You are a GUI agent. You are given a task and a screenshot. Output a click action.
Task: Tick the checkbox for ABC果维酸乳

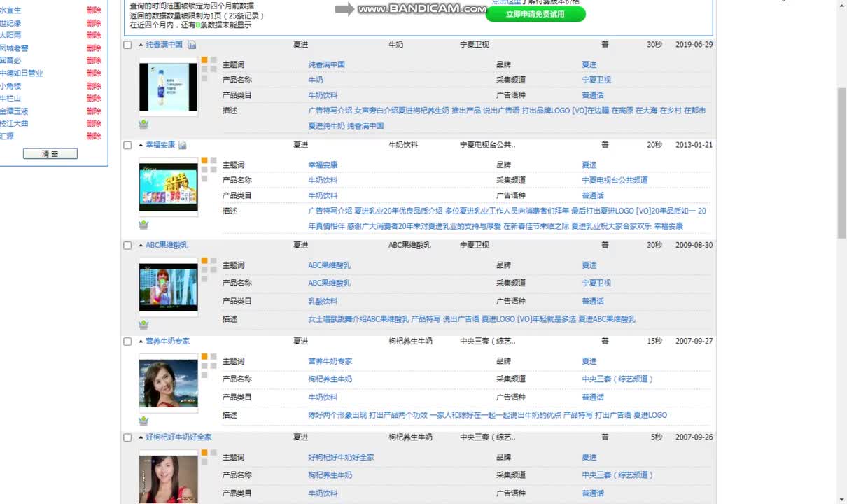point(127,246)
